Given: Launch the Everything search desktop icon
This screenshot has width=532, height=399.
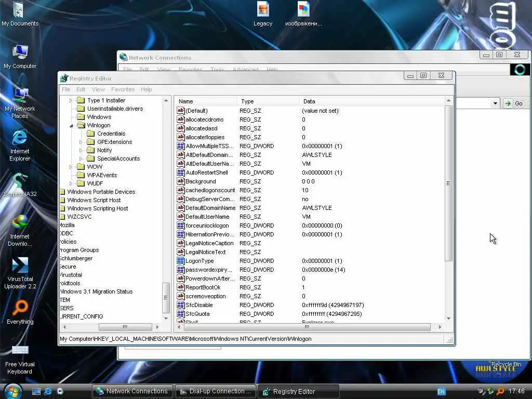Looking at the screenshot, I should click(x=20, y=312).
